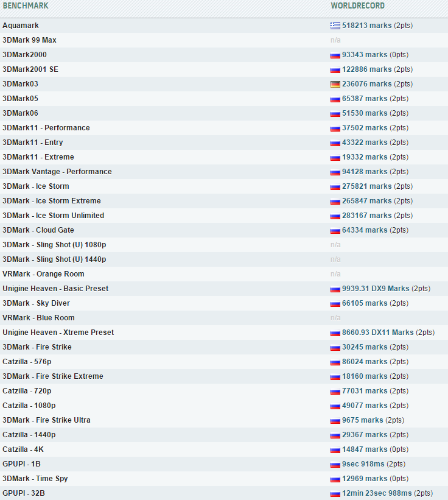Image resolution: width=448 pixels, height=500 pixels.
Task: Click the Greek flag in the Aquamark row
Action: click(x=335, y=26)
